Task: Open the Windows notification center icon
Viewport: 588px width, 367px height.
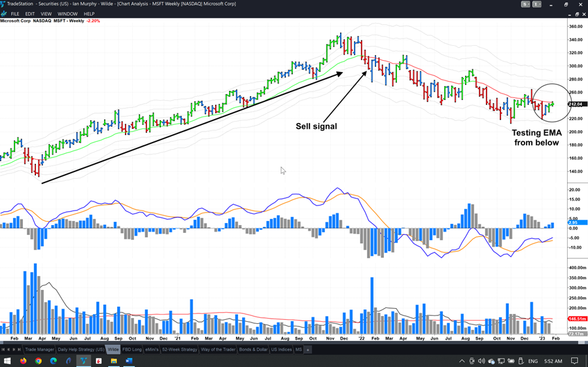Action: pos(575,360)
